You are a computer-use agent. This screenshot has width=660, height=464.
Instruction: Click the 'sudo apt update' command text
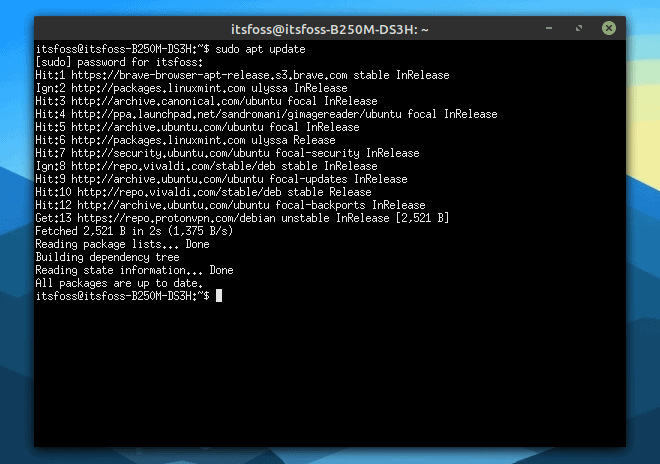tap(260, 49)
